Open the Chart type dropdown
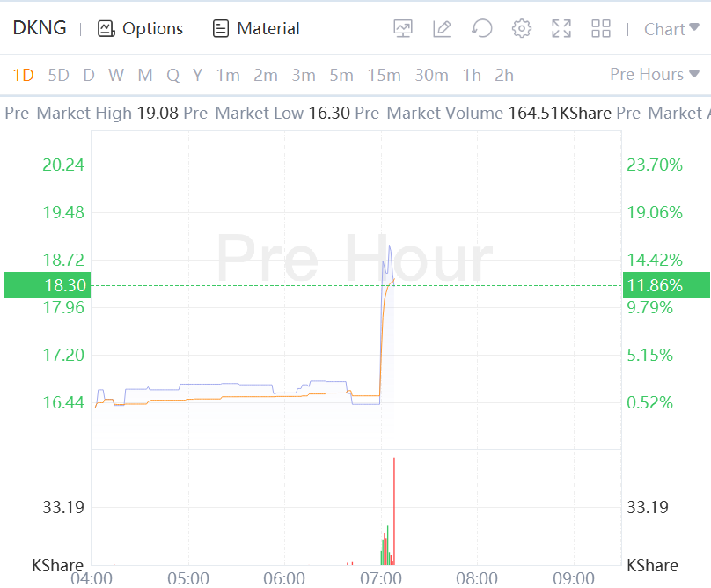This screenshot has height=588, width=711. coord(671,29)
